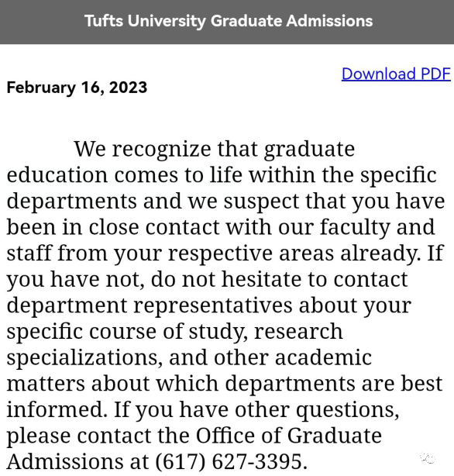
Task: Click the text "do not hesitate to contact"
Action: click(279, 279)
